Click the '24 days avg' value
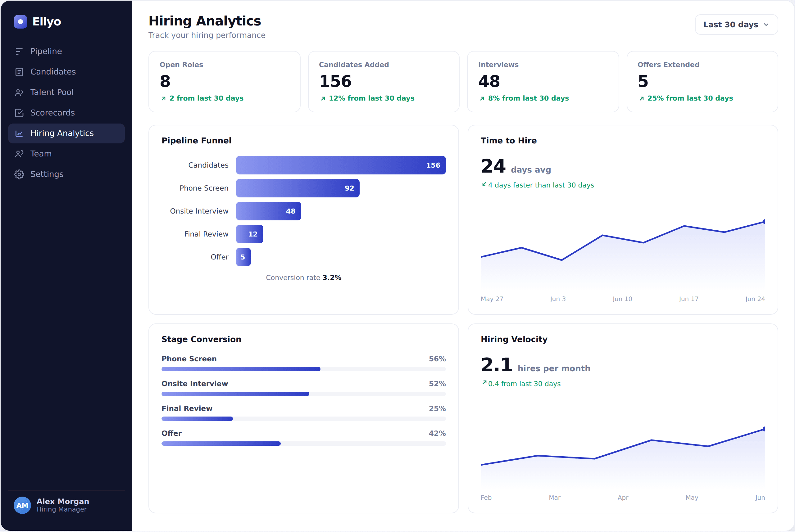The height and width of the screenshot is (532, 795). point(516,167)
